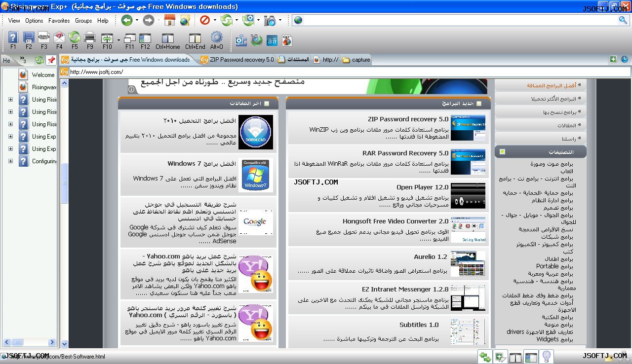Open the View menu
The image size is (632, 364).
(x=14, y=21)
